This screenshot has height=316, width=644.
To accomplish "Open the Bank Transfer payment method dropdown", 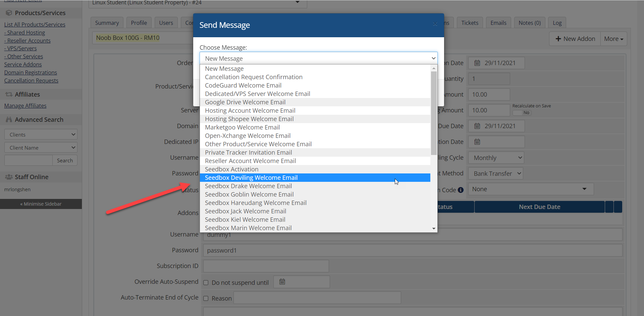I will (496, 173).
